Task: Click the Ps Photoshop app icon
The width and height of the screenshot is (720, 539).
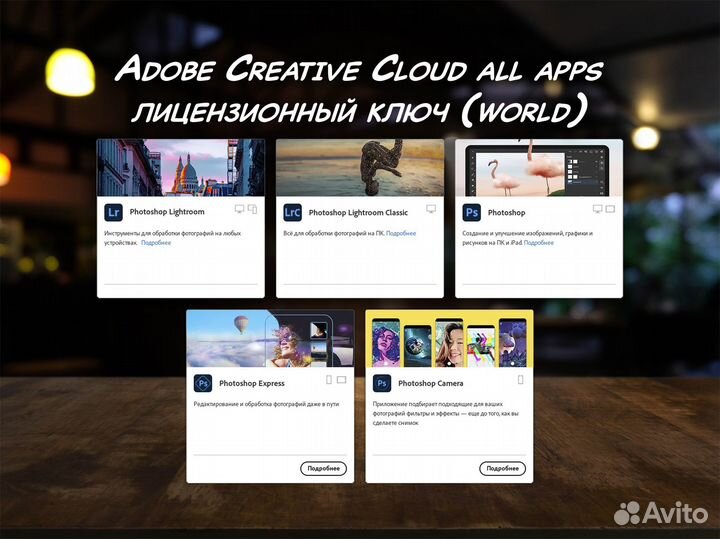Action: coord(472,213)
